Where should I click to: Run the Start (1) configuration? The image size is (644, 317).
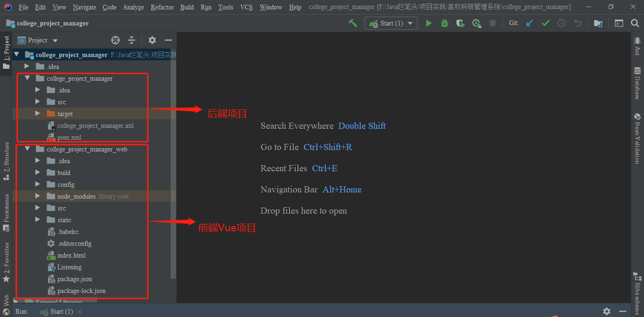tap(429, 23)
